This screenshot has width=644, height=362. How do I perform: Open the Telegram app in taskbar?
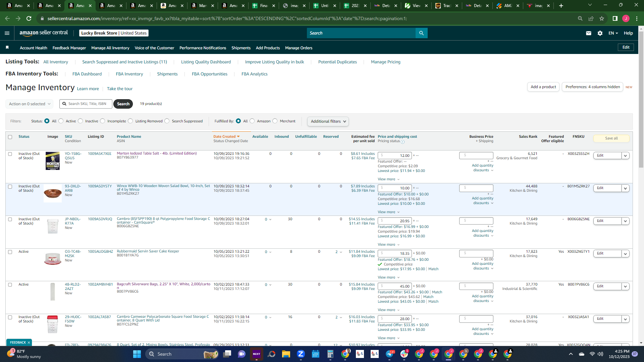click(390, 354)
